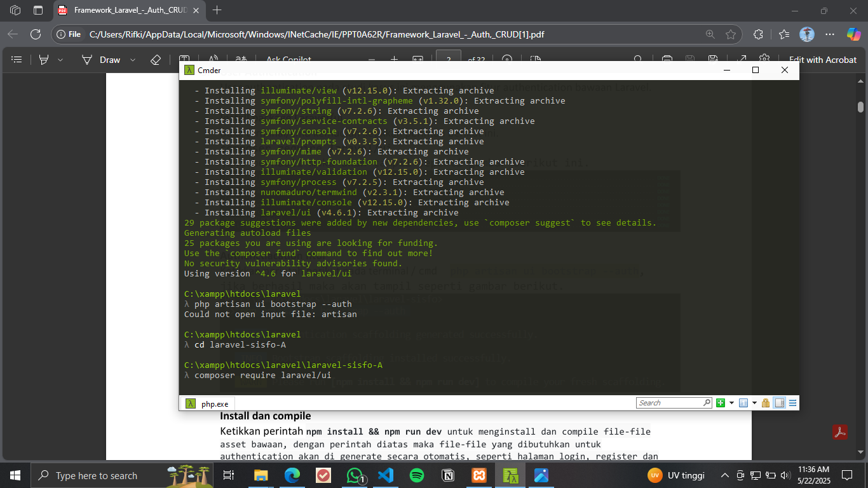Expand the Draw tool options chevron

(x=133, y=60)
